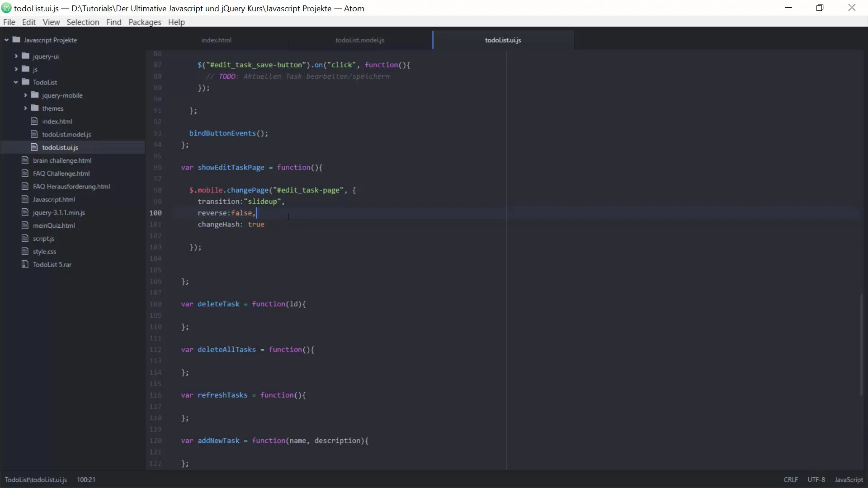This screenshot has height=488, width=868.
Task: Open the Packages menu
Action: 145,22
